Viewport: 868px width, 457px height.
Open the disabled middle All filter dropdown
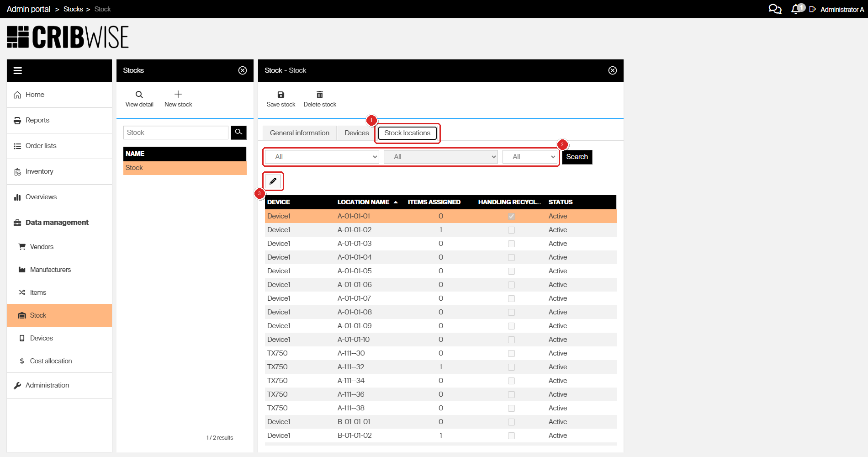tap(441, 157)
